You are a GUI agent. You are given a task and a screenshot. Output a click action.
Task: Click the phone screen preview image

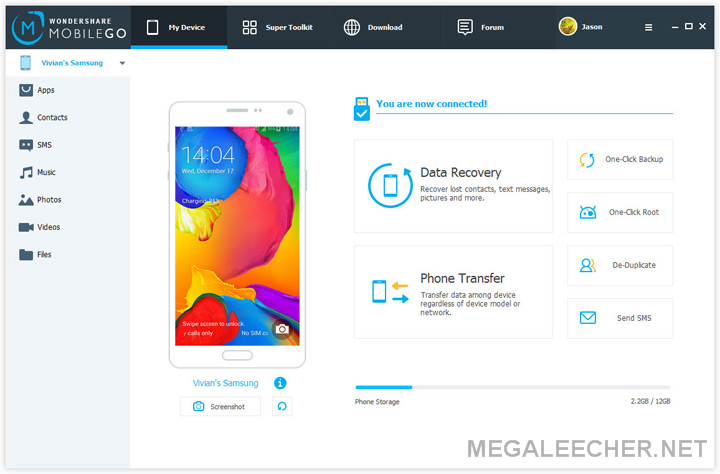(x=237, y=236)
